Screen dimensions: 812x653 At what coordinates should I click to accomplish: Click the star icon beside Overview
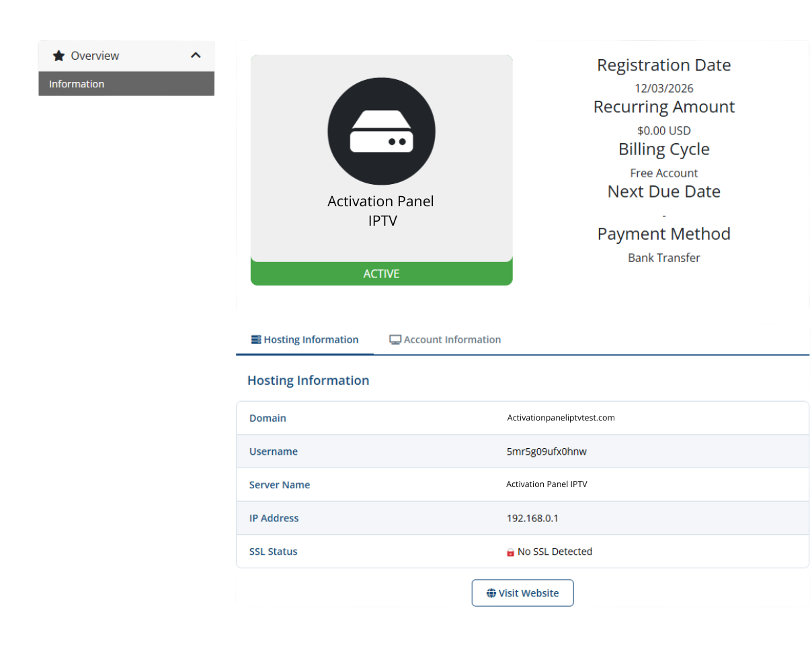[x=59, y=56]
